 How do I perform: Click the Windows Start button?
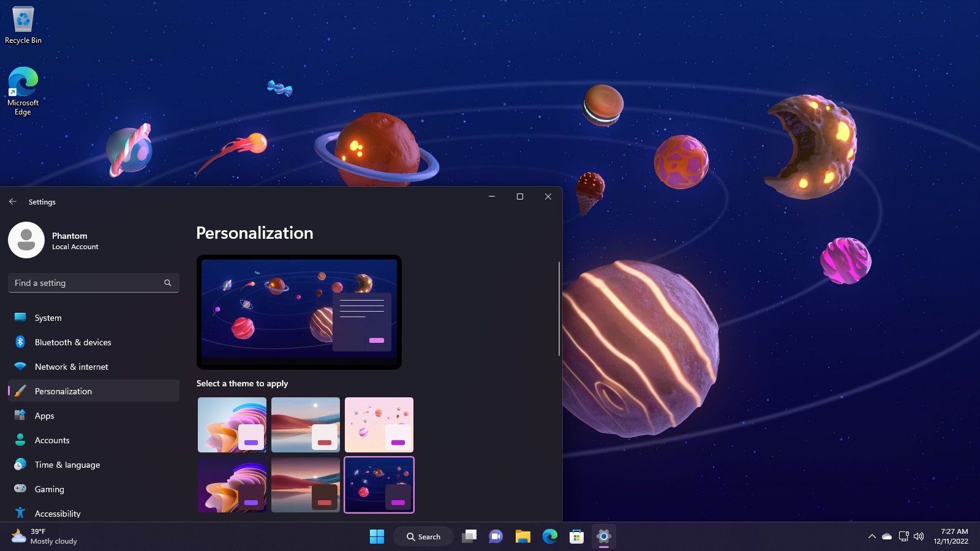[377, 537]
